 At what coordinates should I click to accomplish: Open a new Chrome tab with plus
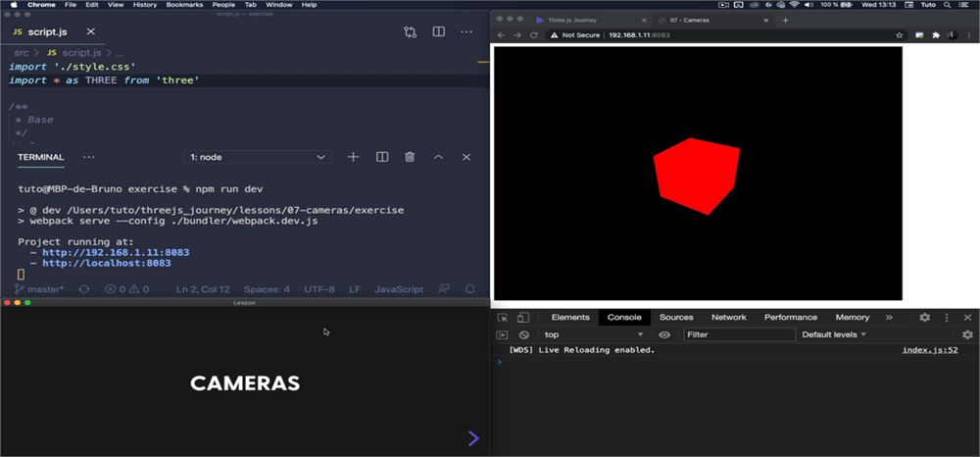(786, 20)
